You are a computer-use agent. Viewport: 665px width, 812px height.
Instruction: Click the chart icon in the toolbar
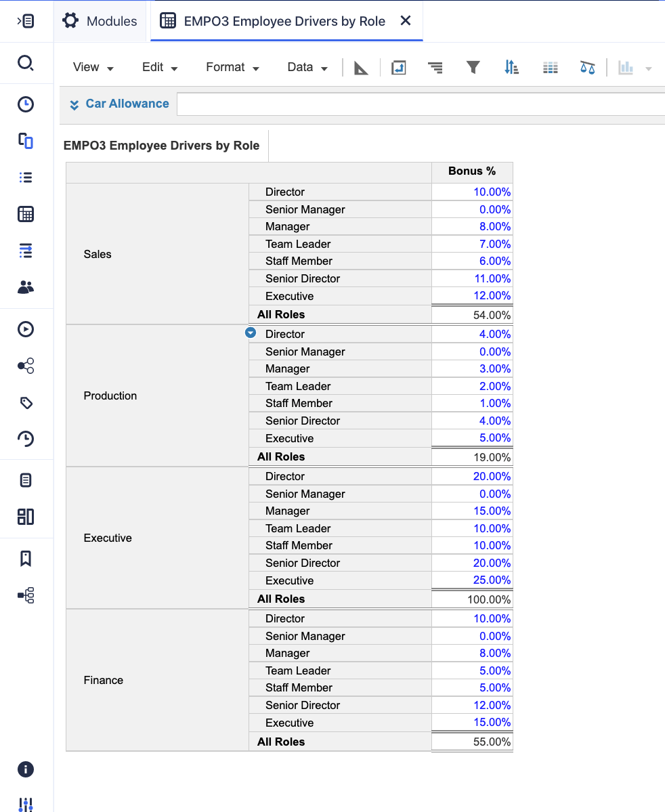626,67
